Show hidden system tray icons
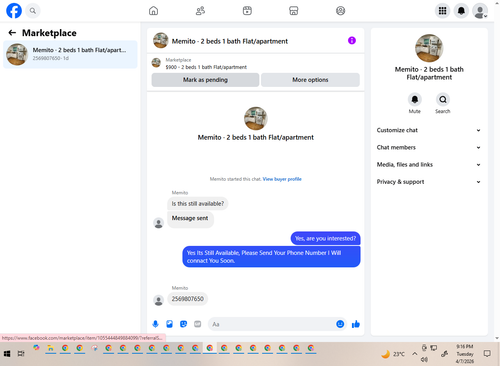 pyautogui.click(x=414, y=354)
